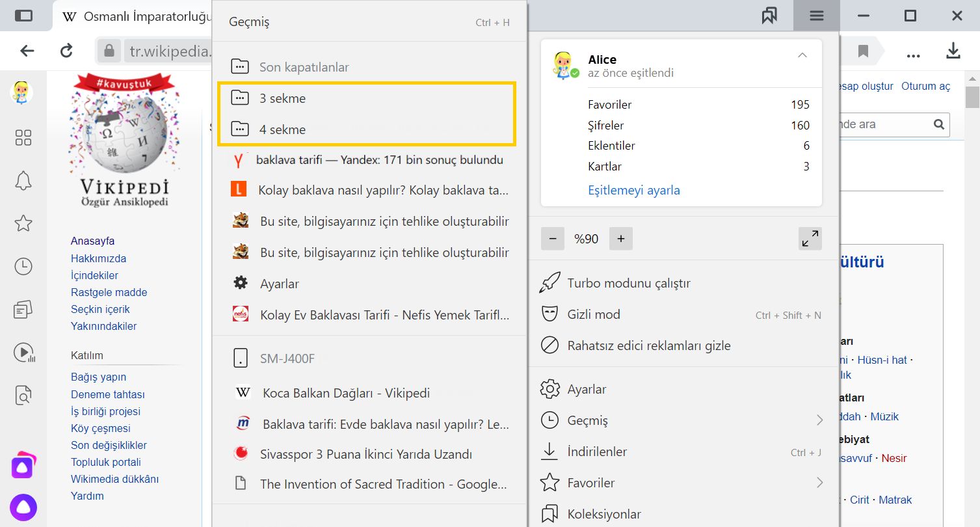Viewport: 980px width, 527px height.
Task: Open the three-dots page options
Action: [913, 55]
